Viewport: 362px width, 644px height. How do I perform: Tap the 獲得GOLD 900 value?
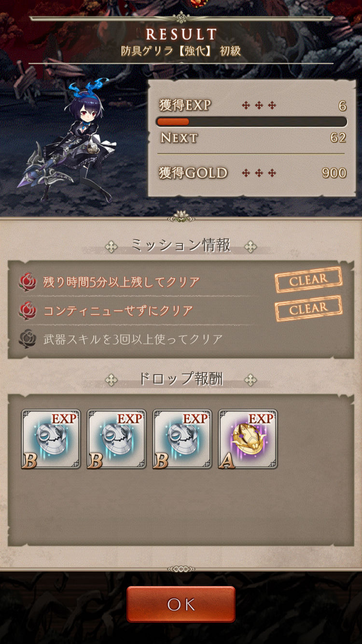334,173
